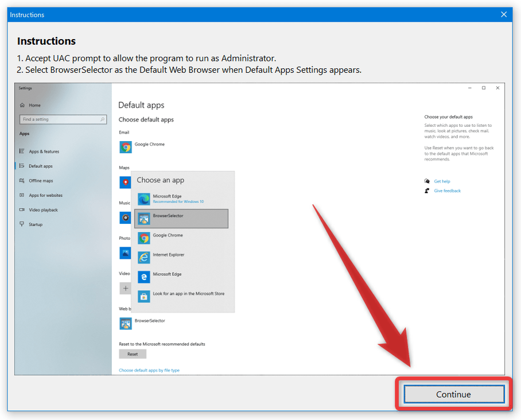The height and width of the screenshot is (420, 521).
Task: Click the Video playback label
Action: pos(43,210)
